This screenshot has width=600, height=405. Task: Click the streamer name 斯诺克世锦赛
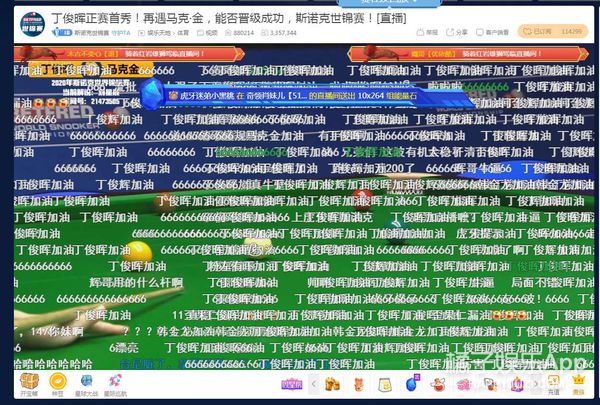click(x=91, y=33)
